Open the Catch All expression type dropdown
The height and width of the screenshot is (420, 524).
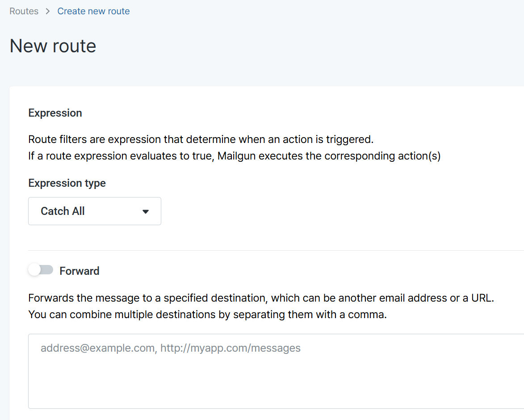pyautogui.click(x=95, y=211)
